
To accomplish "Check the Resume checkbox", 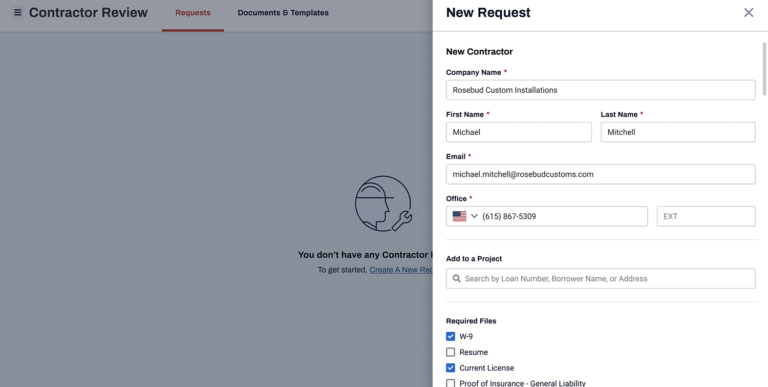I will (451, 352).
